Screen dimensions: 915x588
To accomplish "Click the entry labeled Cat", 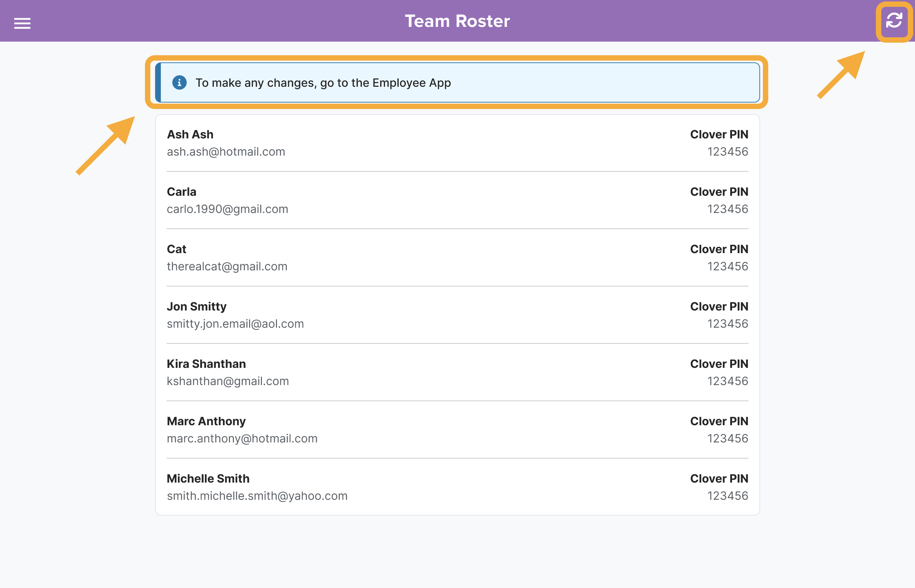I will (176, 249).
